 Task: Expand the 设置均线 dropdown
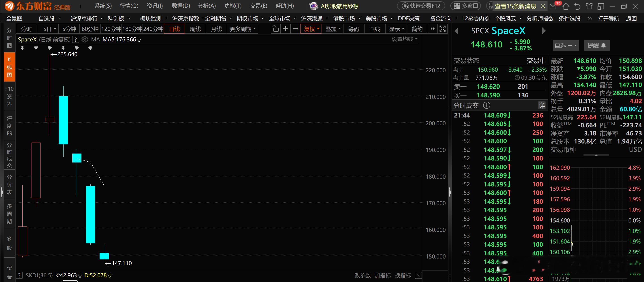[x=405, y=39]
